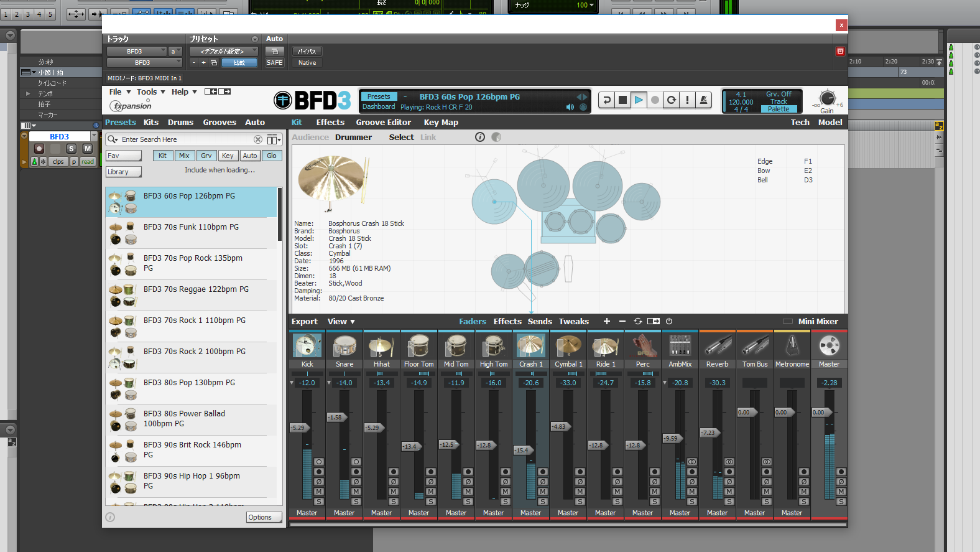The image size is (980, 552).
Task: Click the record transport button
Action: click(x=655, y=100)
